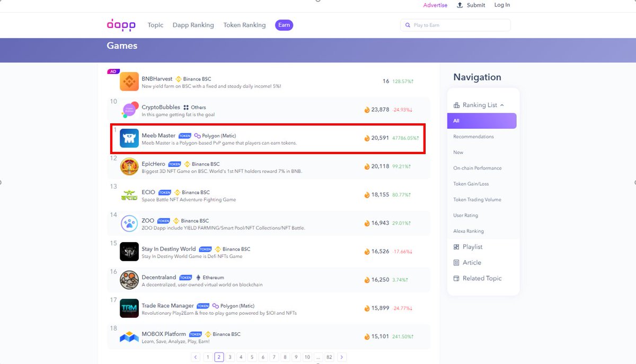Click the 18,155 users value for ECIO
The width and height of the screenshot is (636, 364).
click(381, 195)
